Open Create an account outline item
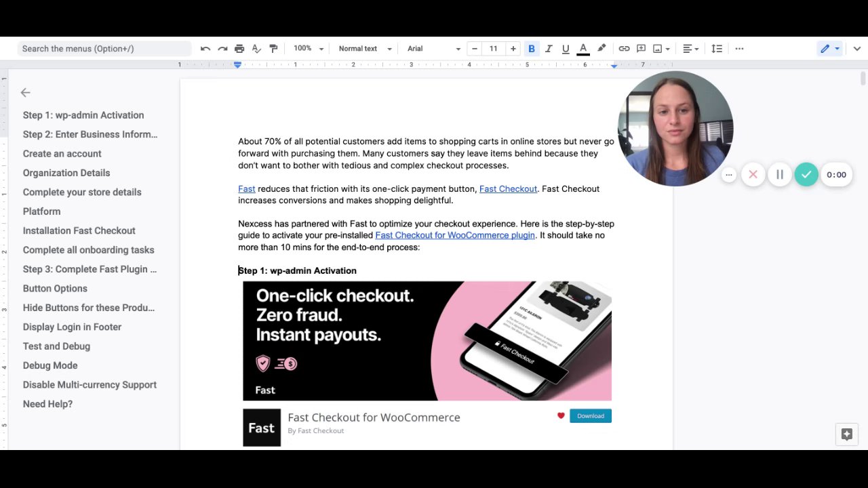 coord(62,154)
